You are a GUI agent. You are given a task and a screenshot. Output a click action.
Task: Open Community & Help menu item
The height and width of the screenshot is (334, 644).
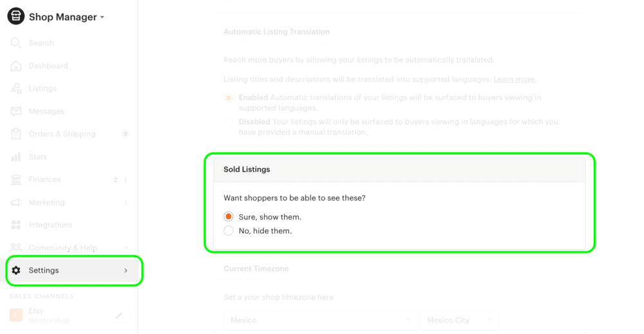(x=69, y=248)
